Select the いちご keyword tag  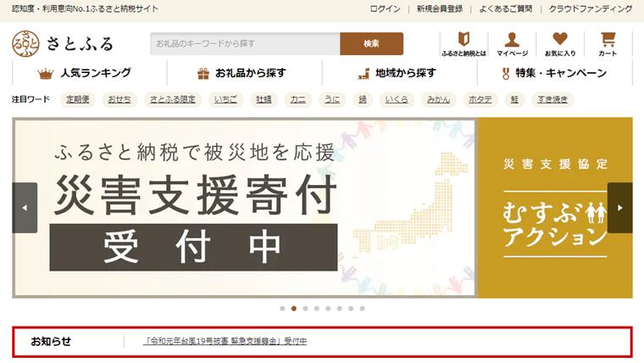[225, 99]
